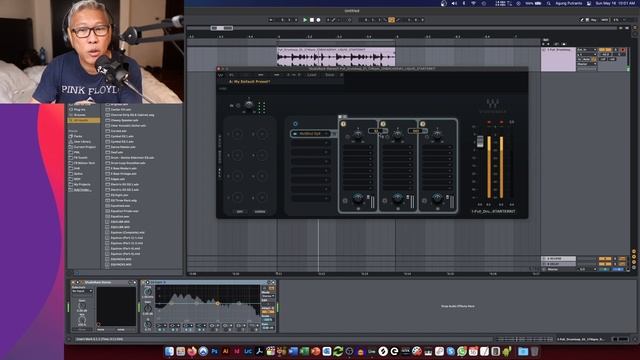The height and width of the screenshot is (360, 640).
Task: Click the top-left macro knob in StudioRack
Action: [x=237, y=134]
